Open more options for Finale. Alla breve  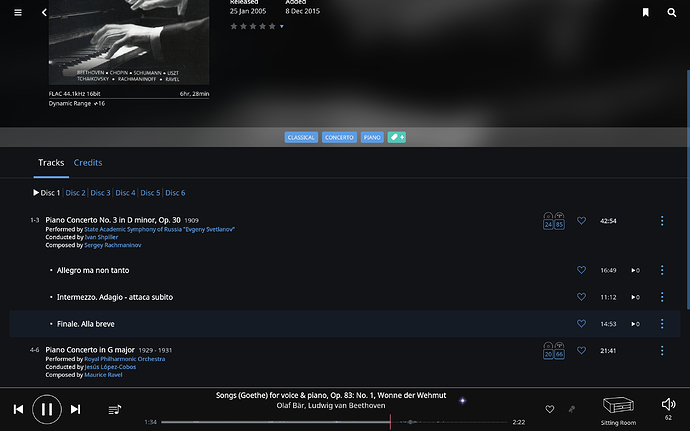tap(662, 324)
